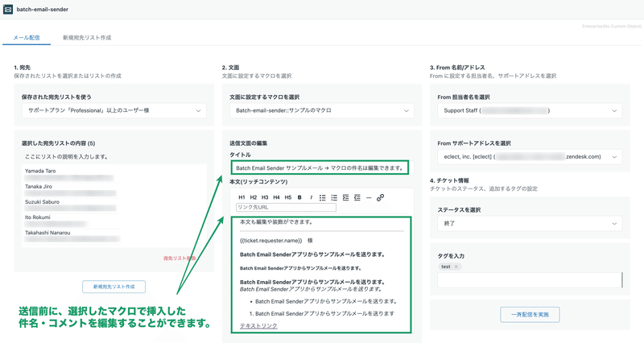Click the tag entry input box

tap(530, 280)
